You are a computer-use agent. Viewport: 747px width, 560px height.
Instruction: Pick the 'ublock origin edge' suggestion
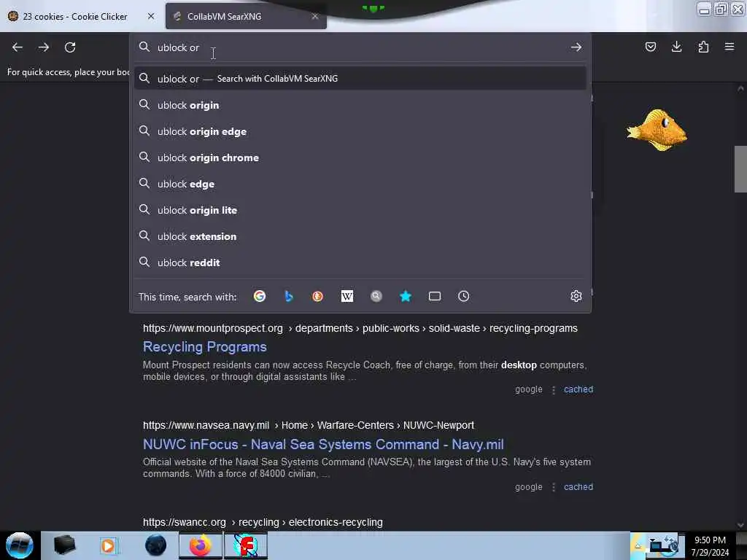(x=360, y=131)
